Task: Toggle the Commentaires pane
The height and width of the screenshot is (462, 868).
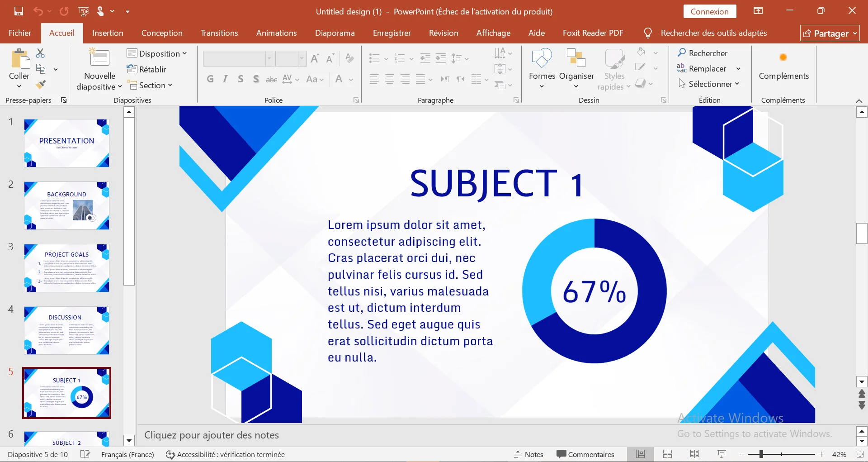Action: click(x=585, y=454)
